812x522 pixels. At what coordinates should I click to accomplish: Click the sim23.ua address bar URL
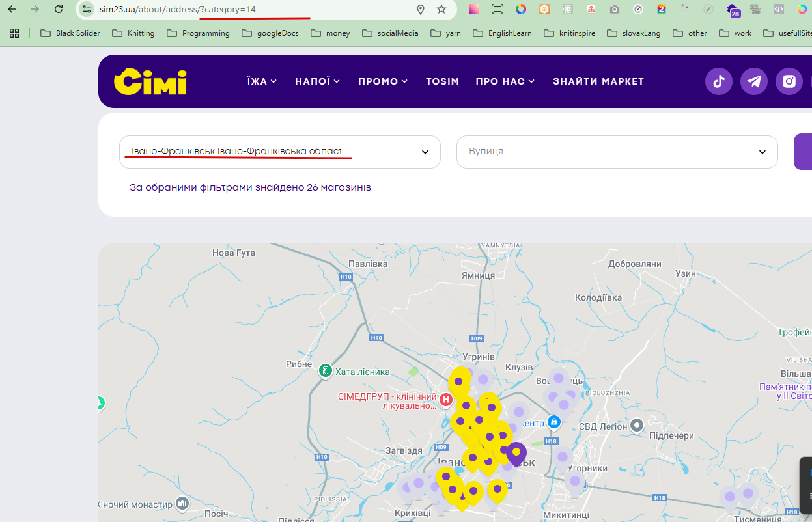pos(177,9)
